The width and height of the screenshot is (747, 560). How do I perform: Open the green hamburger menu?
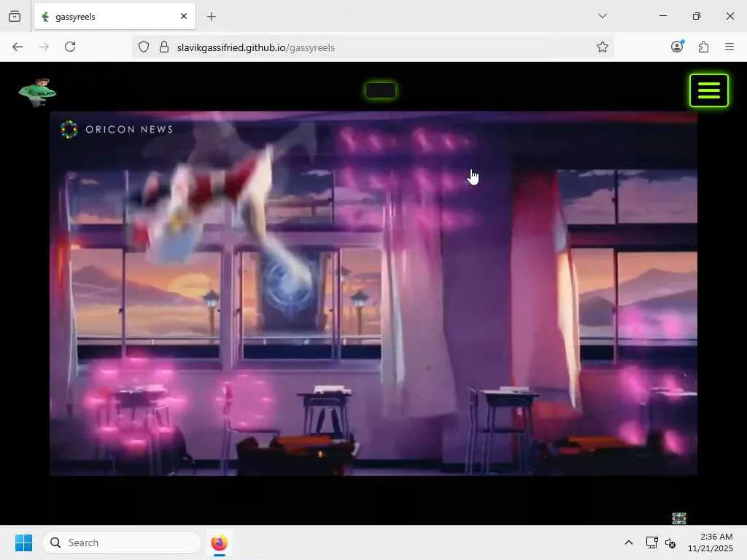(x=708, y=90)
